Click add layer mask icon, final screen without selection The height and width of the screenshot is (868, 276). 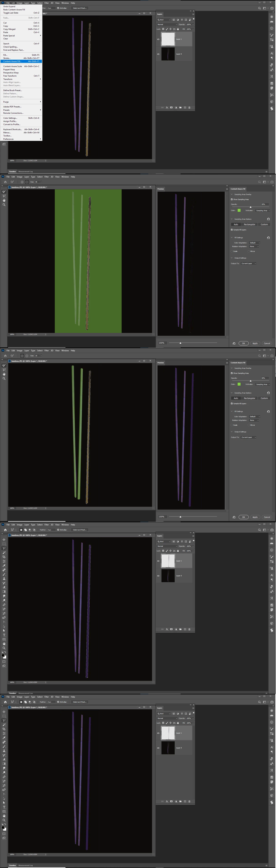pos(171,801)
